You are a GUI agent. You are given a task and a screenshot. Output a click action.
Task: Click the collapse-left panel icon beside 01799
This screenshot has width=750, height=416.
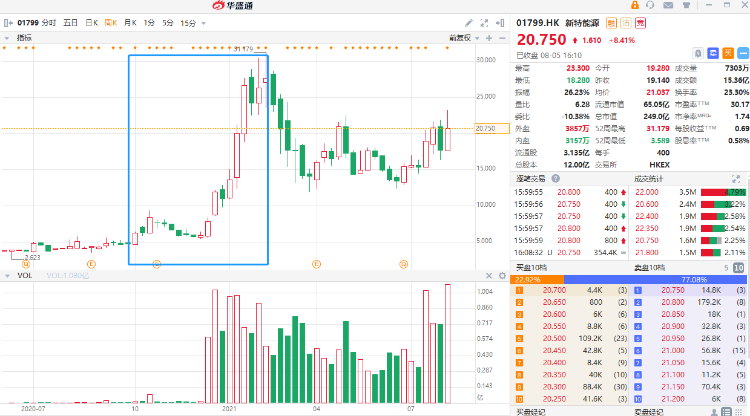(x=8, y=23)
